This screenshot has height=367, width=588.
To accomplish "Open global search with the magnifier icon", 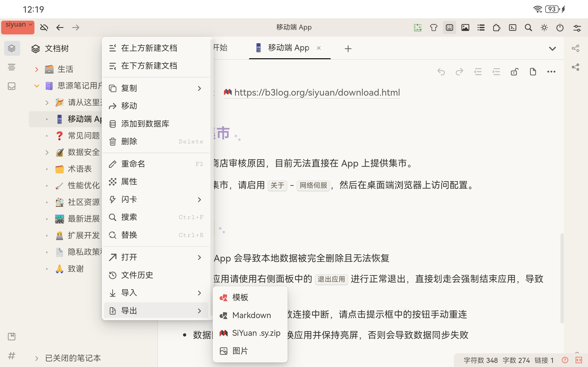I will coord(528,28).
